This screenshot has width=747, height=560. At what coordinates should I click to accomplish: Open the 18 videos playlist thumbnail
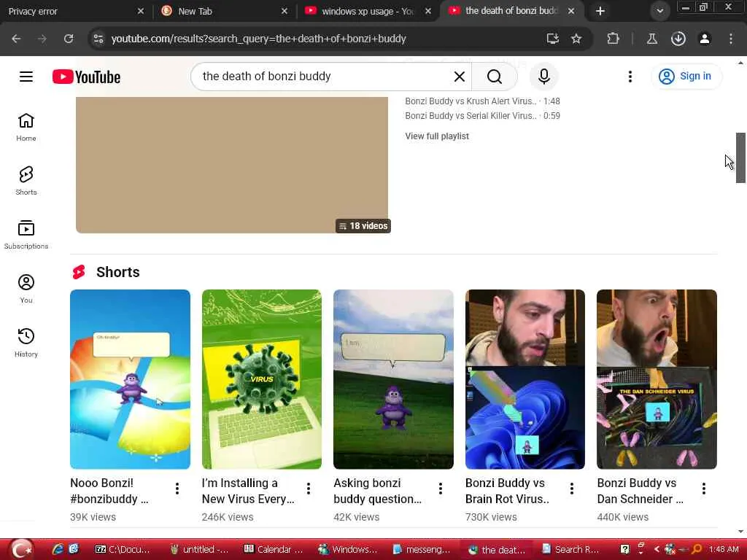(232, 165)
